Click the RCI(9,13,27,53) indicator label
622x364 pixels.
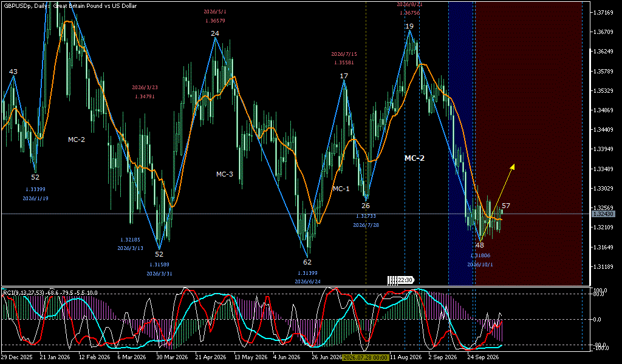(50, 292)
